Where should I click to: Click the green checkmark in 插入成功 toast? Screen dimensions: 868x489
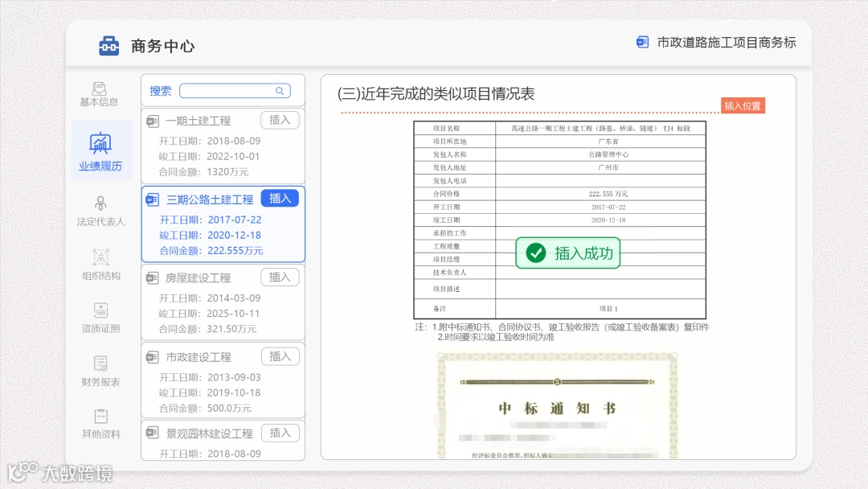click(535, 253)
